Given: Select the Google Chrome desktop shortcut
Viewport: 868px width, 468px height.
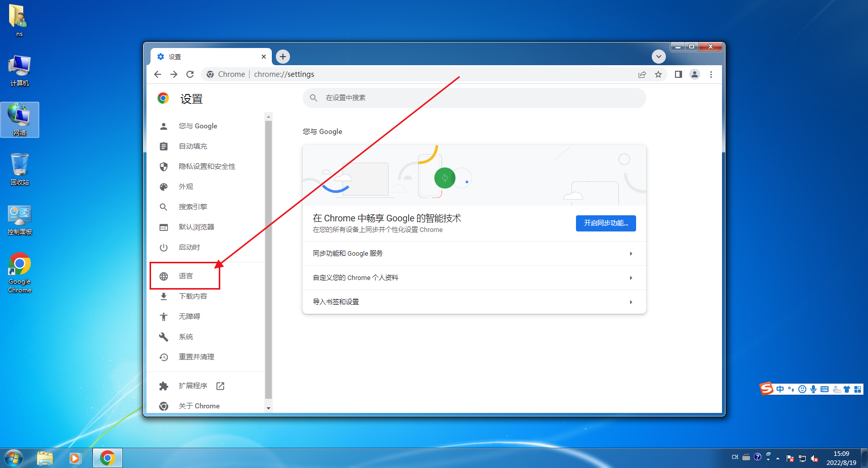Looking at the screenshot, I should tap(20, 273).
